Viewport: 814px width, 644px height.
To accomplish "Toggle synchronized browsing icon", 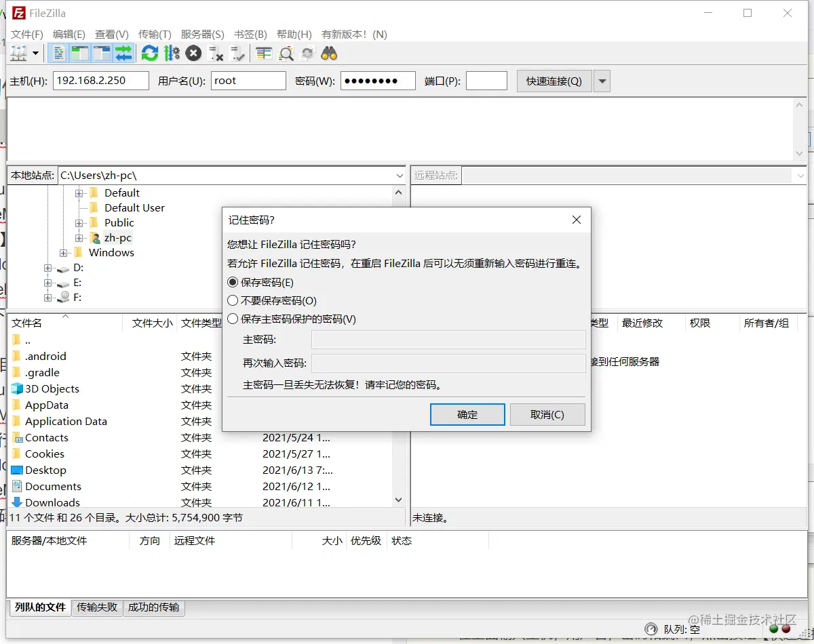I will pos(308,53).
